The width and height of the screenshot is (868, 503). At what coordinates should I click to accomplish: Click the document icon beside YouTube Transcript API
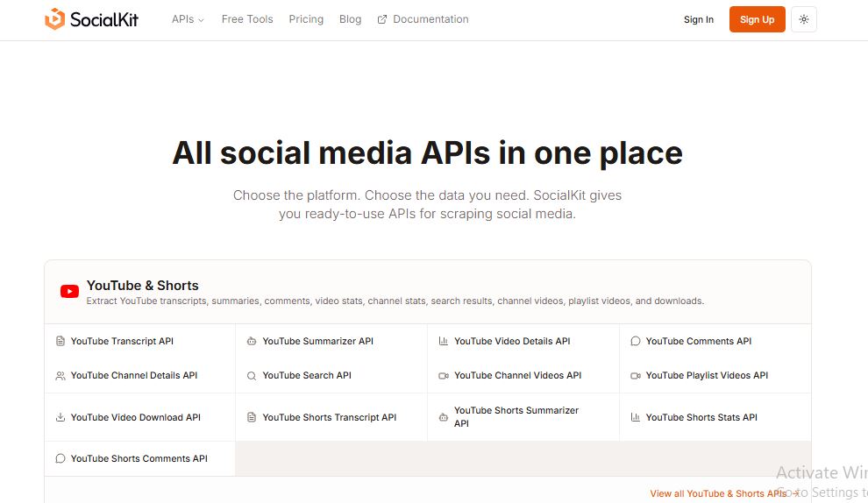pos(60,341)
